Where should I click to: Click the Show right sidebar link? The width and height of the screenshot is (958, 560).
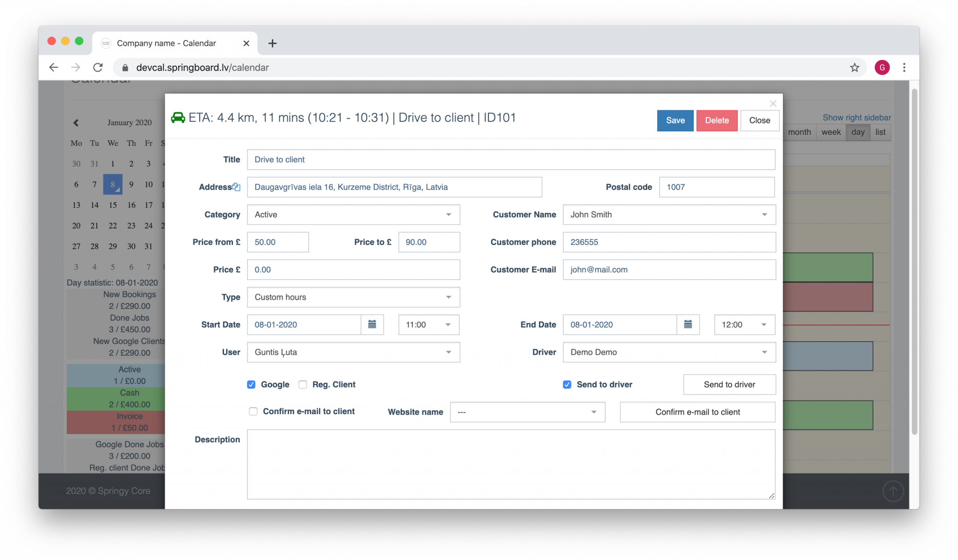coord(856,117)
